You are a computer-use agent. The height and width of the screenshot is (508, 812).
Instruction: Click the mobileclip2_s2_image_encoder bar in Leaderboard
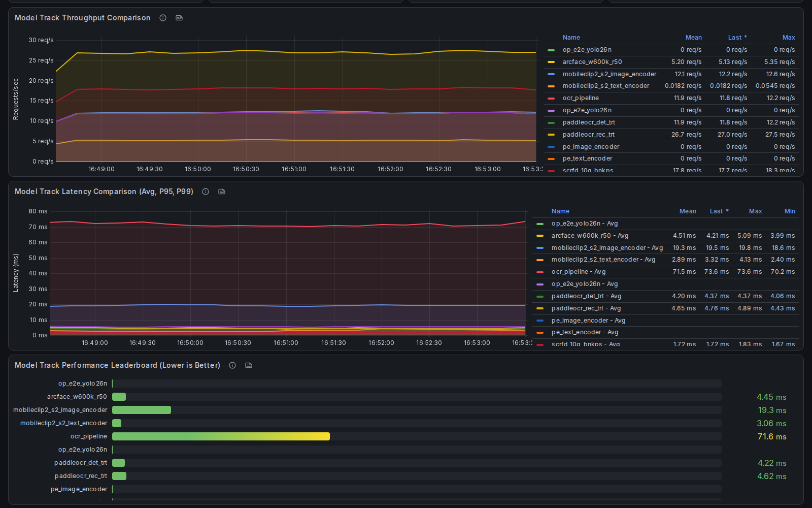point(142,410)
